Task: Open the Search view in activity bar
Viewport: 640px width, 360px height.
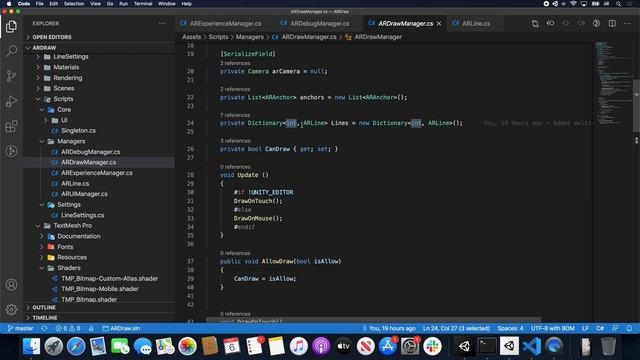Action: click(x=11, y=51)
